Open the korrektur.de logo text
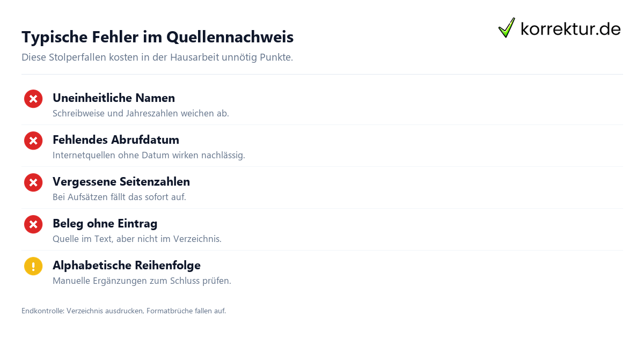 tap(570, 29)
